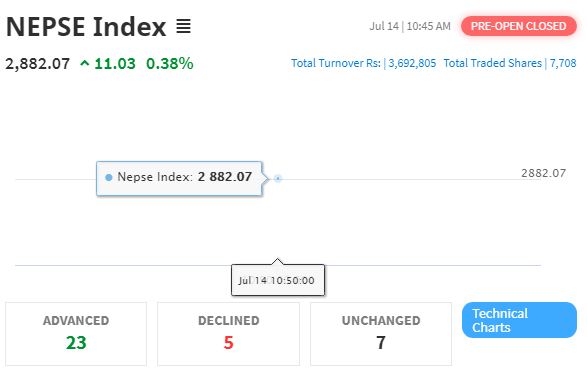Open the hamburger menu beside NEPSE Index
This screenshot has width=587, height=374.
183,26
